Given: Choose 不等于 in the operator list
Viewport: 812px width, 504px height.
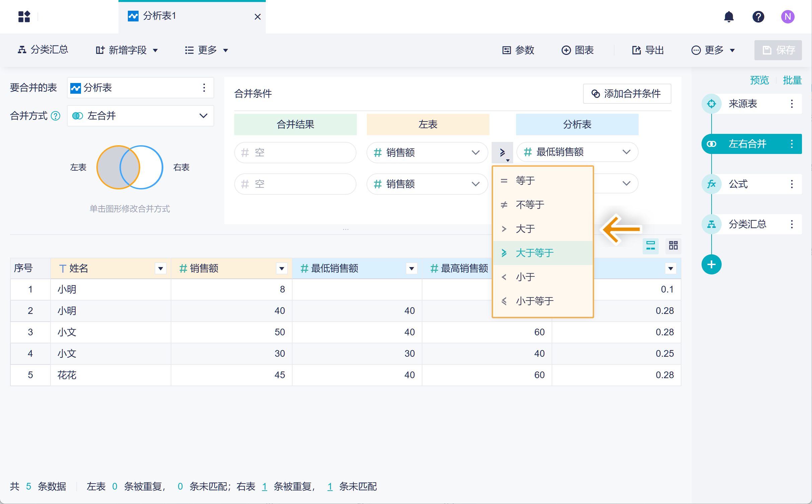Looking at the screenshot, I should [530, 205].
